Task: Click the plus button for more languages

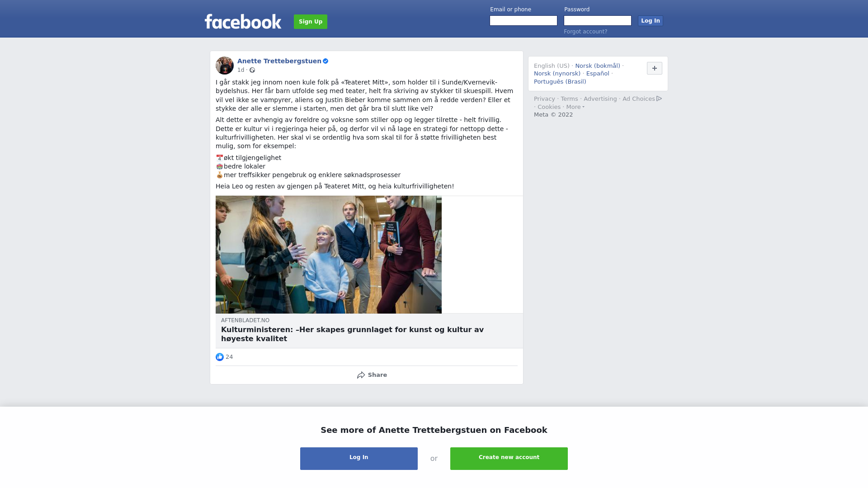Action: [x=655, y=68]
